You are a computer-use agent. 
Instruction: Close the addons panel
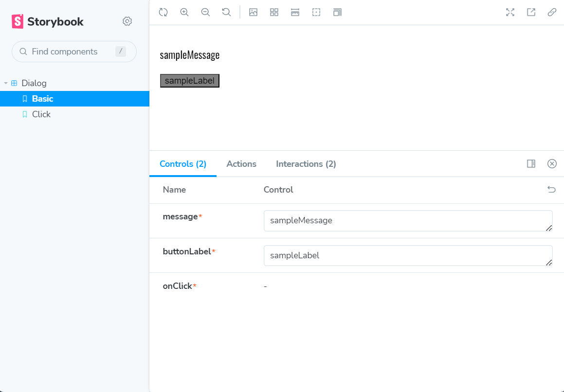(552, 163)
